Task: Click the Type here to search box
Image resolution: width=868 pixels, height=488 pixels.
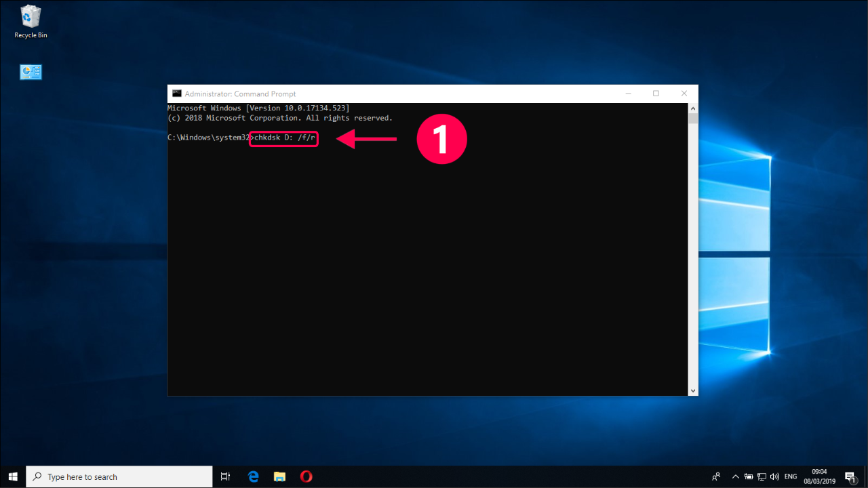Action: click(119, 476)
